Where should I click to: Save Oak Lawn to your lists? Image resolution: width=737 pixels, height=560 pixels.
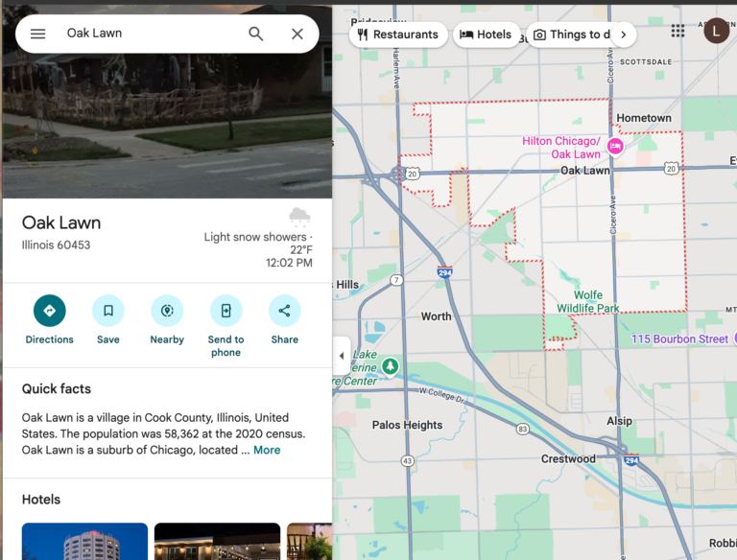coord(108,311)
